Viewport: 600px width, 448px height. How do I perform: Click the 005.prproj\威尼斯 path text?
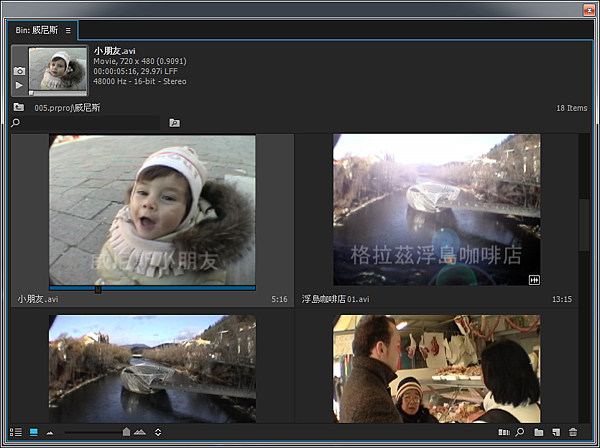tap(67, 108)
